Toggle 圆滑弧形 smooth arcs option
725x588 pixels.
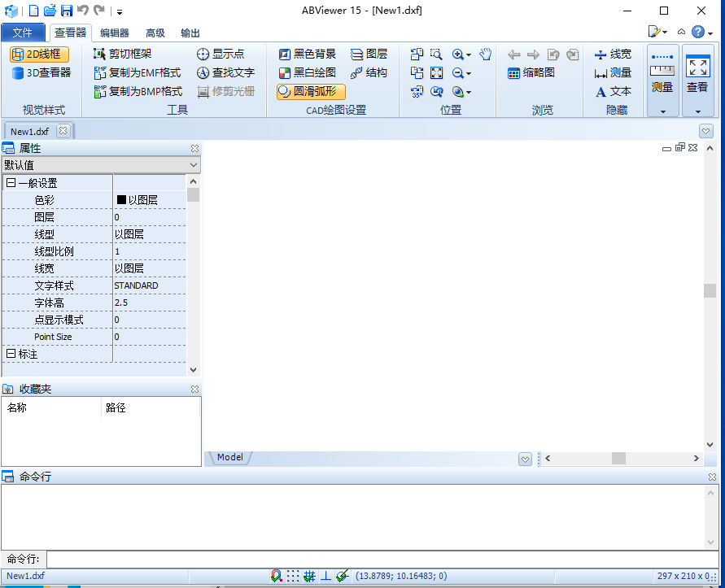311,92
